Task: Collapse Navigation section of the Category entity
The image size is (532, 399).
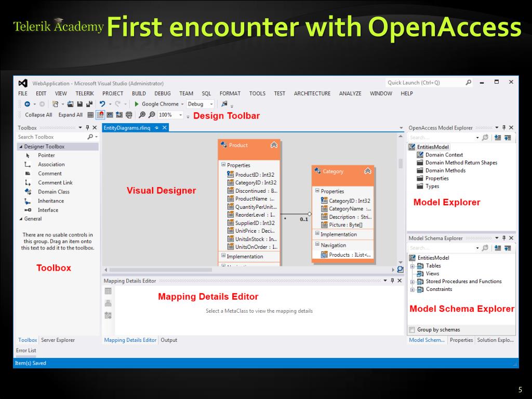Action: click(317, 244)
